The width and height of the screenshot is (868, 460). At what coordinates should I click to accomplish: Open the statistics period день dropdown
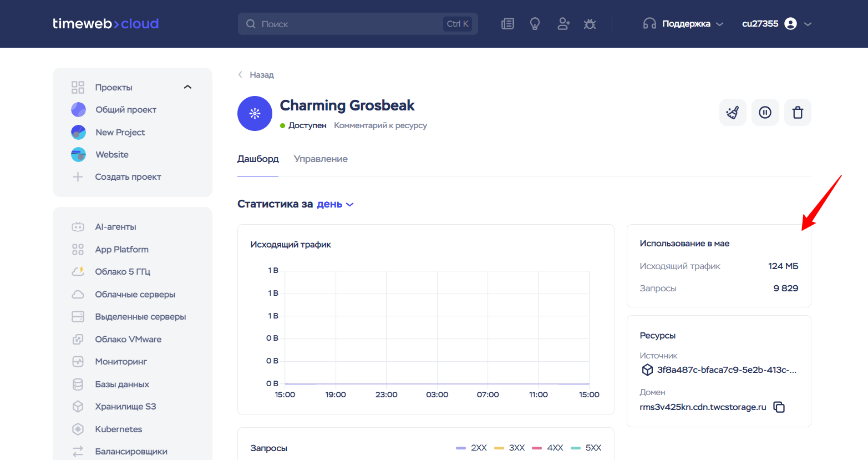point(335,204)
